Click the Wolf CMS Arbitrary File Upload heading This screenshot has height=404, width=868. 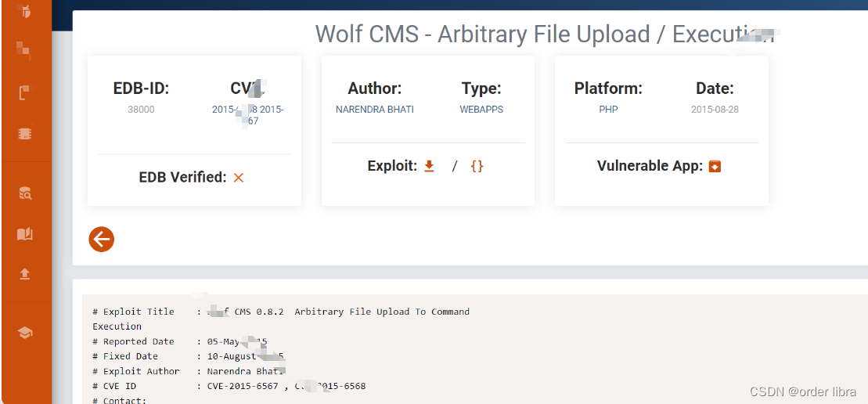click(x=546, y=34)
